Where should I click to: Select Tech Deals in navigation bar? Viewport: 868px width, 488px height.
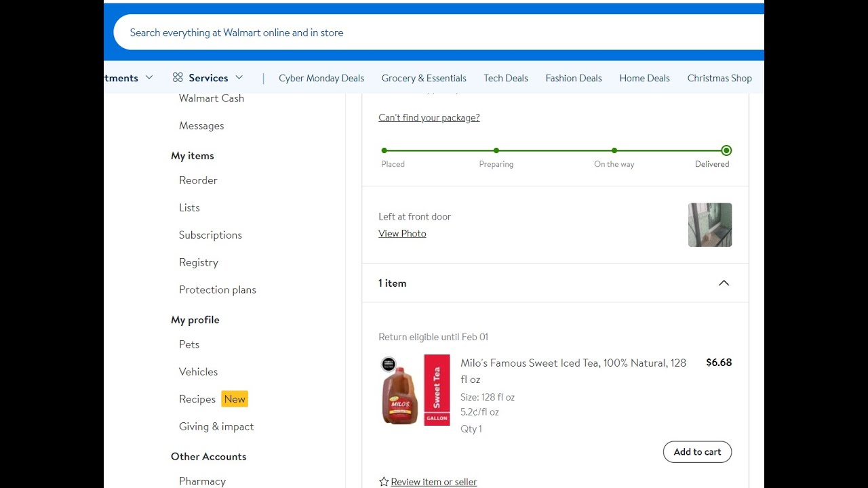click(x=506, y=79)
